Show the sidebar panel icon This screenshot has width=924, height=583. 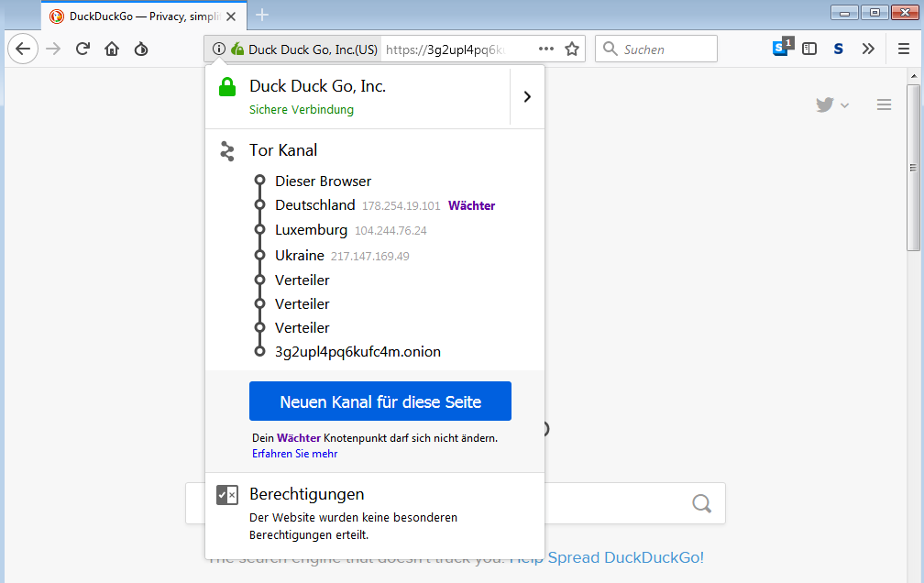pos(809,49)
